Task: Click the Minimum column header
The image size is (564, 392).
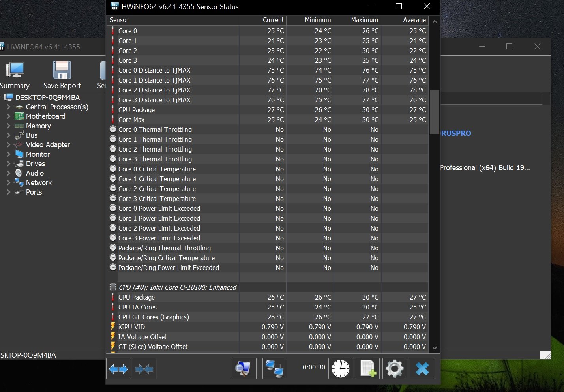Action: click(x=310, y=20)
